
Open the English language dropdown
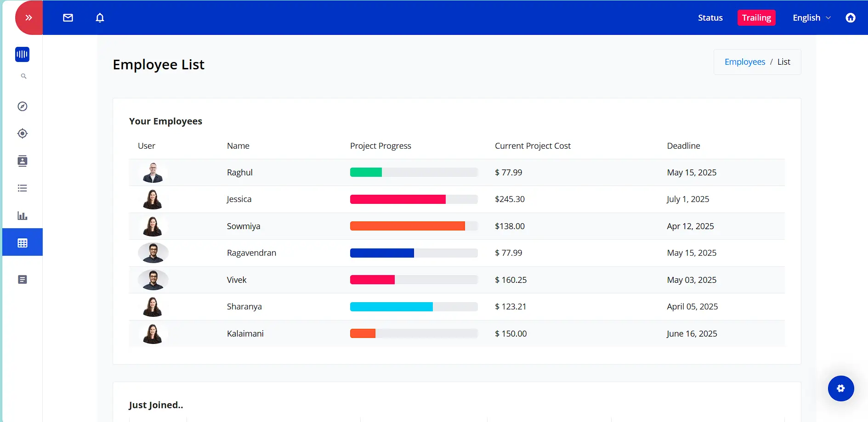(x=811, y=18)
